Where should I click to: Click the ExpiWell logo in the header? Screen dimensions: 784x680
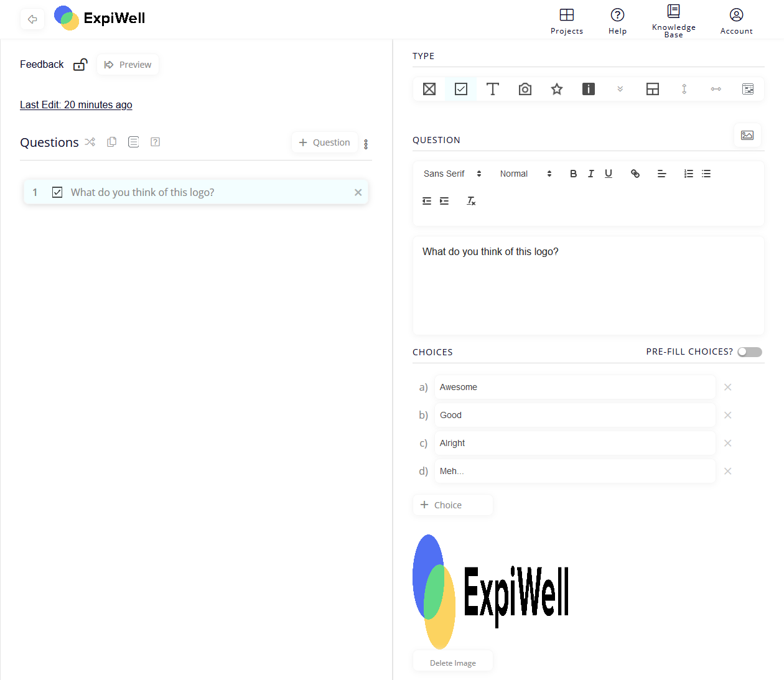pyautogui.click(x=100, y=18)
